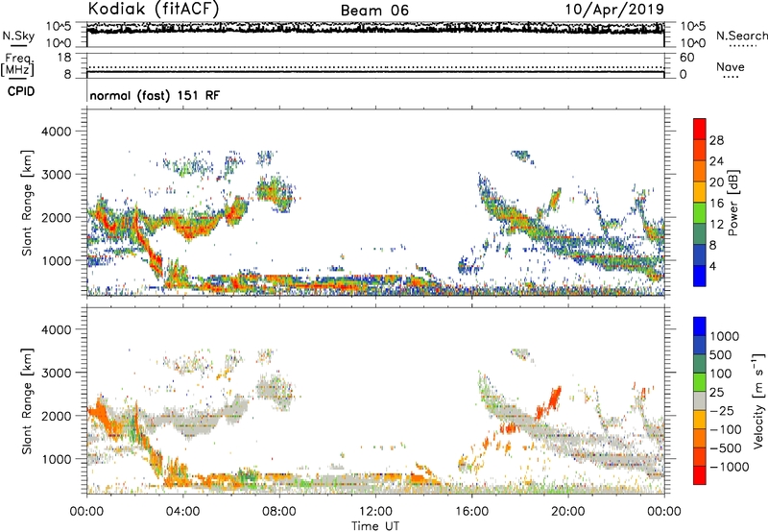Click the 'CPID' label
This screenshot has height=532, width=768.
pos(21,91)
